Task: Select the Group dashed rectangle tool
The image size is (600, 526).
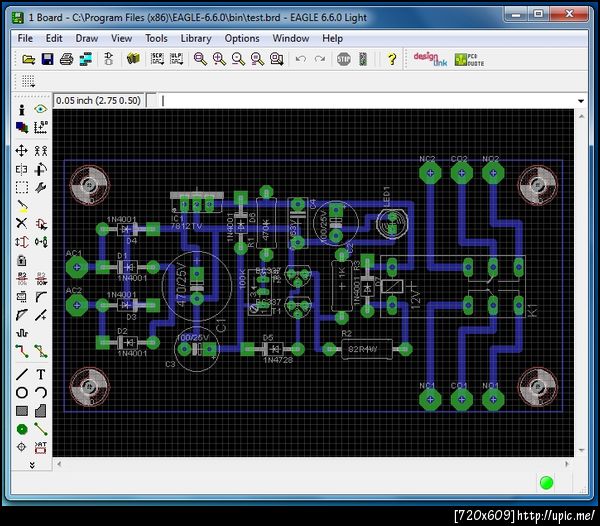Action: pos(22,187)
